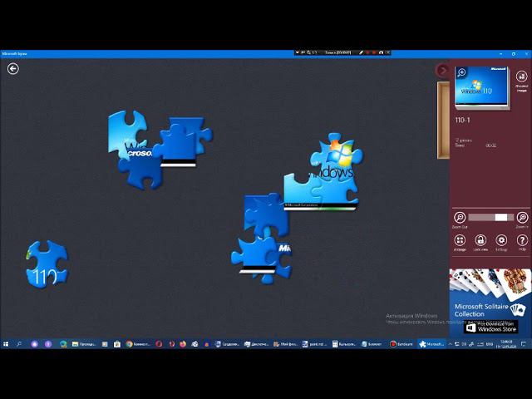Select the lone puzzle piece showing 110
Screen dimensions: 532x399
[x=47, y=264]
